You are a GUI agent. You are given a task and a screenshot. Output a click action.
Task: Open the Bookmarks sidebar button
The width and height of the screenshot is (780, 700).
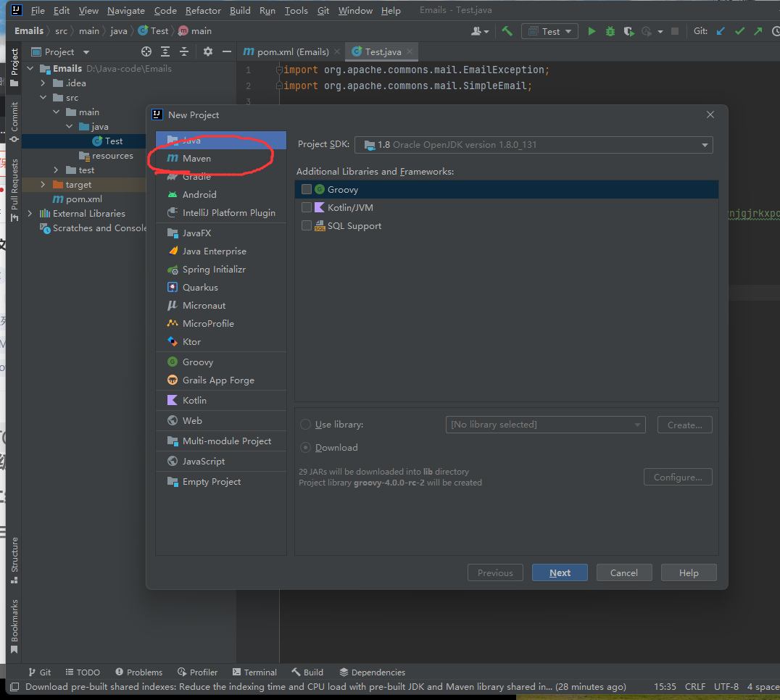[x=14, y=626]
